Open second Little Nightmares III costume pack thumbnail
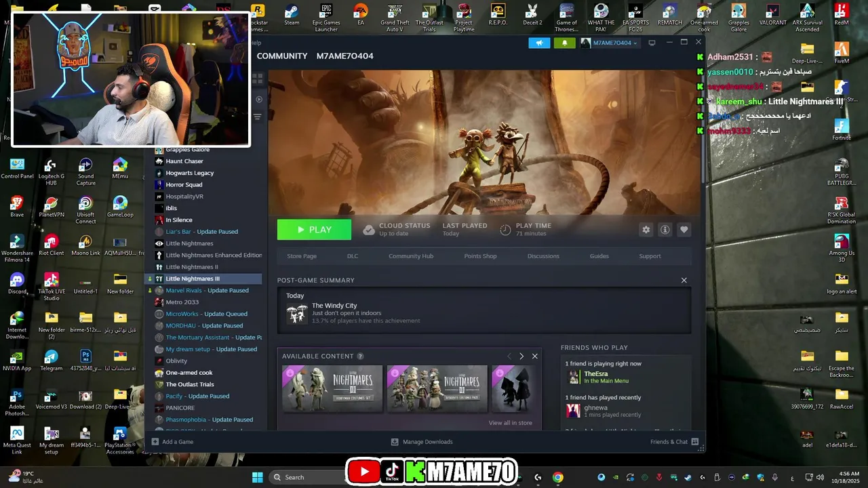 (437, 388)
